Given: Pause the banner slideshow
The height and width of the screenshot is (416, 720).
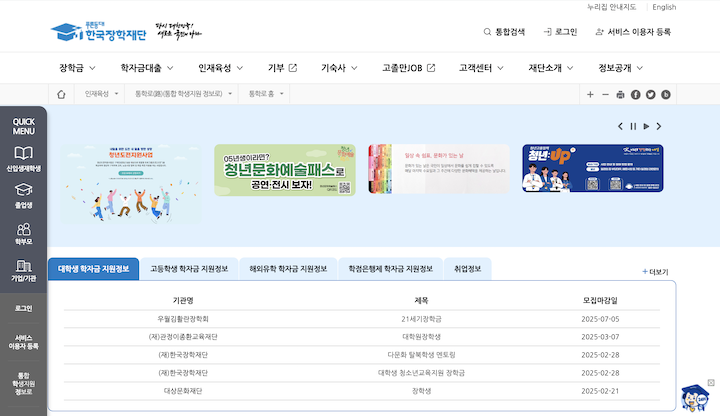Looking at the screenshot, I should (633, 126).
